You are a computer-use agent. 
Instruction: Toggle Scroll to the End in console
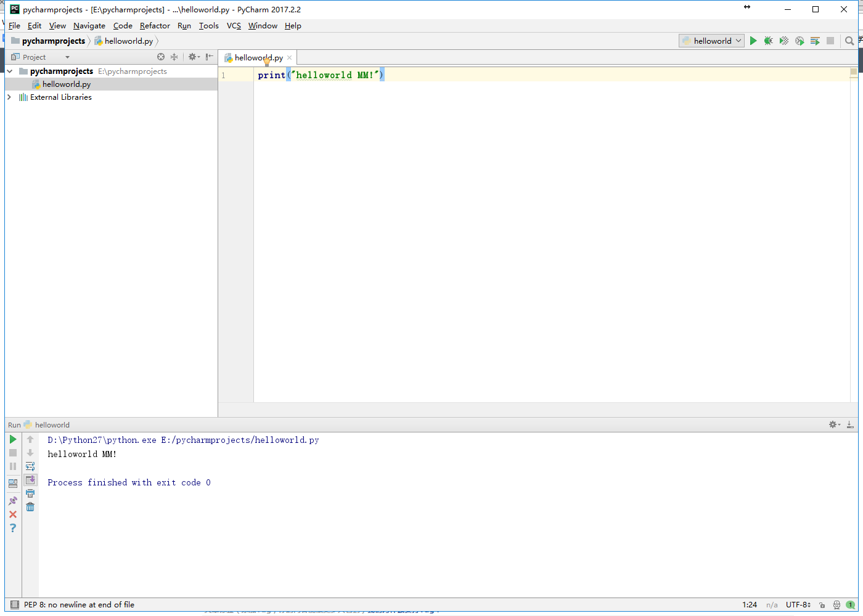click(30, 480)
